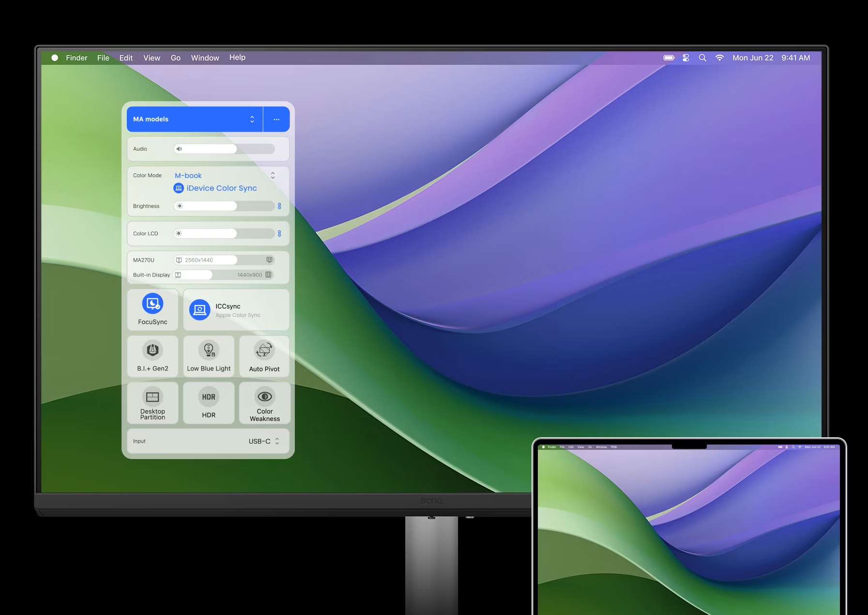This screenshot has width=868, height=615.
Task: Open the Desktop Partition tile
Action: 152,403
